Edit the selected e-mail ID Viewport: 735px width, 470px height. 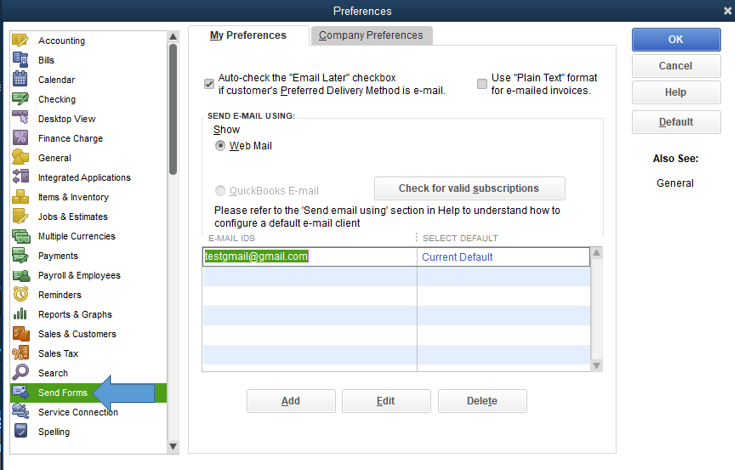(386, 401)
